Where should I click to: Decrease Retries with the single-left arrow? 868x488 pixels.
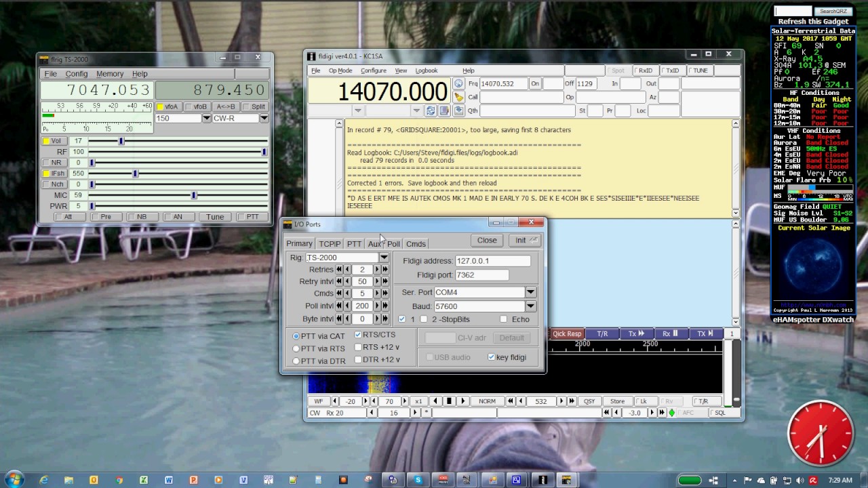pyautogui.click(x=347, y=269)
